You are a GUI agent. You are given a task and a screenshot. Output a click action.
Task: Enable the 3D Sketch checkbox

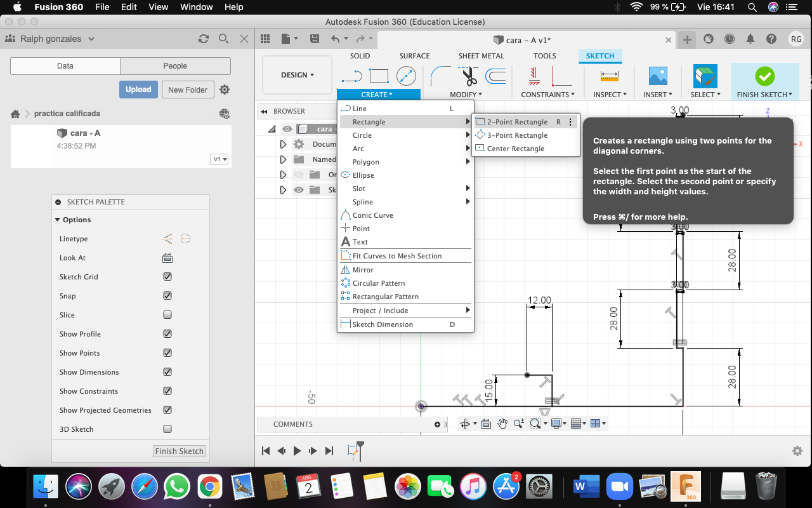[x=167, y=429]
